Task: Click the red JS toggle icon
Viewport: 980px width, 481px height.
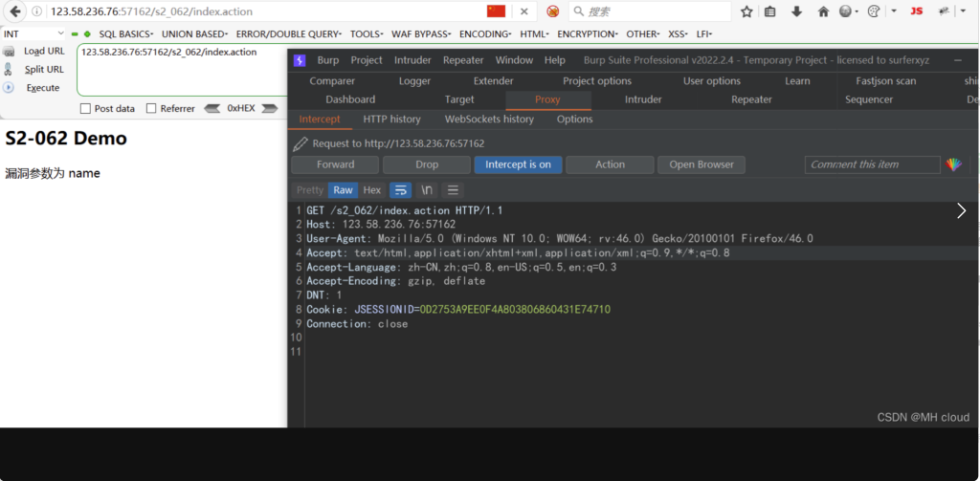Action: [916, 11]
